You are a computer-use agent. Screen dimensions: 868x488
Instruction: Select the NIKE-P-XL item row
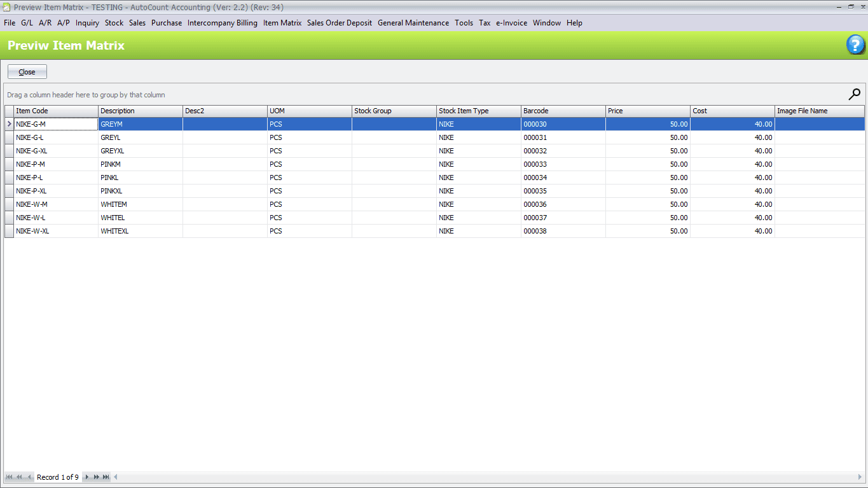coord(55,191)
